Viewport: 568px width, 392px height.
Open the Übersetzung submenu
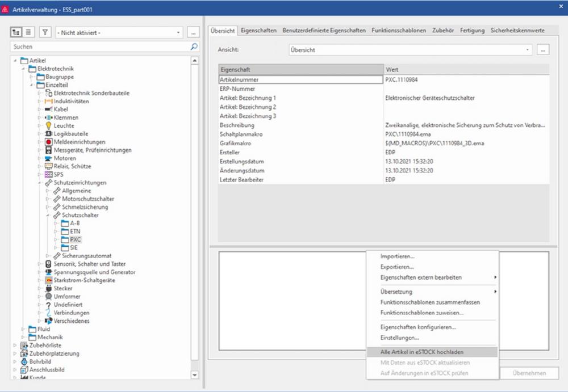tap(432, 292)
